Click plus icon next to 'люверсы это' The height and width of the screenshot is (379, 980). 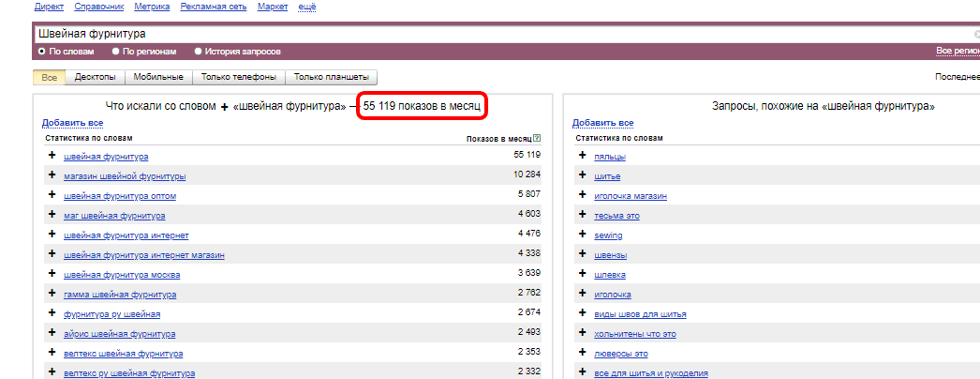[x=582, y=353]
